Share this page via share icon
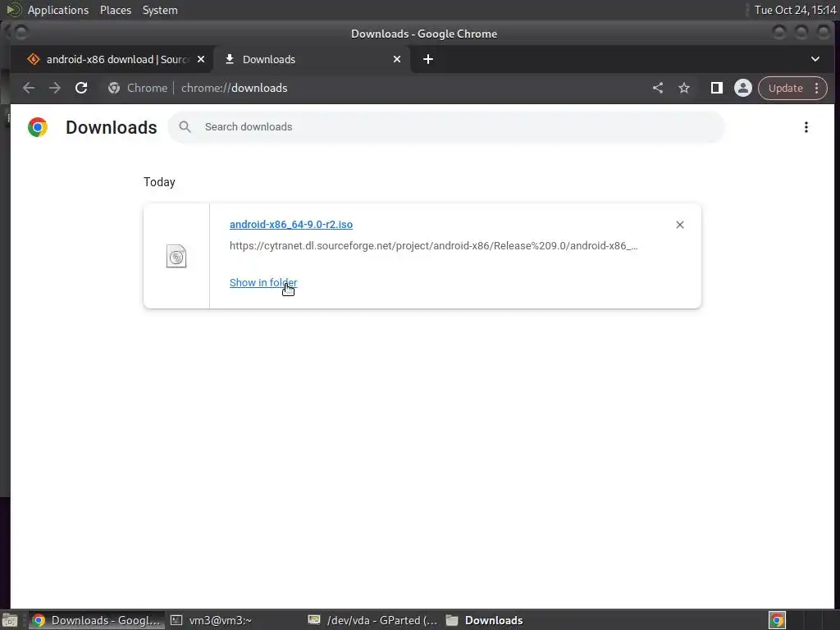The image size is (840, 630). click(658, 88)
